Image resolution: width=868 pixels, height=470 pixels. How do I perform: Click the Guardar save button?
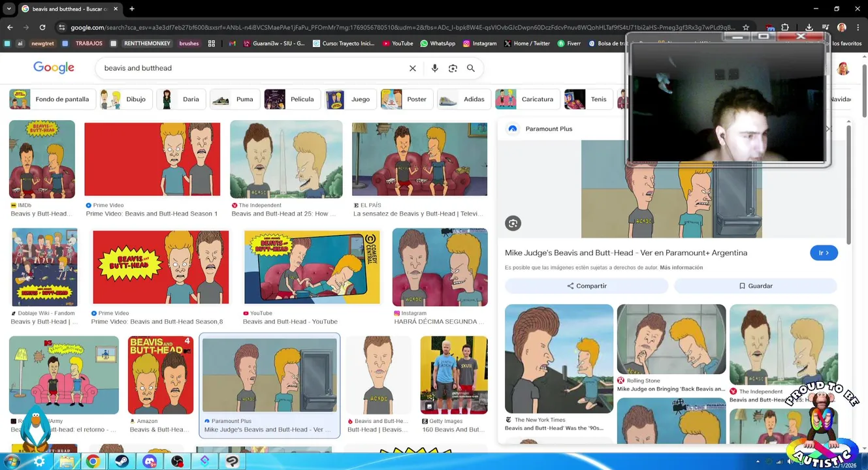tap(756, 286)
